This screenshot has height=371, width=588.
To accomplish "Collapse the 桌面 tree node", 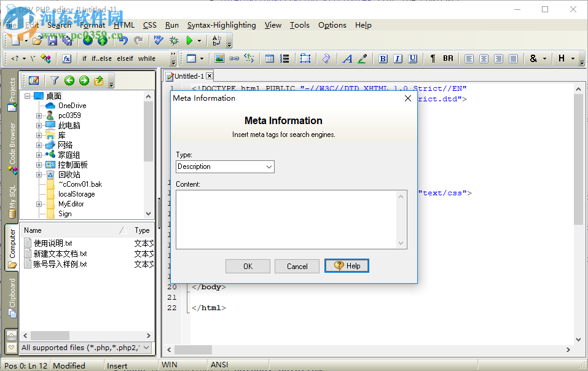I will point(28,96).
